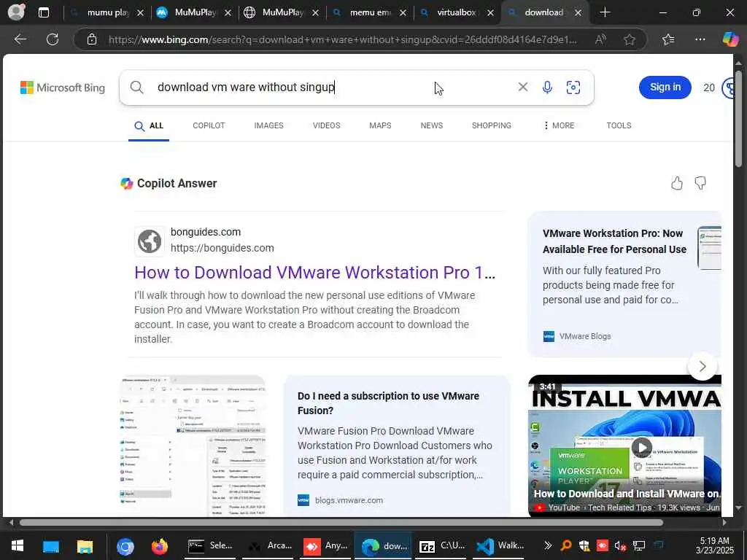Open the AnyDesk taskbar item
The image size is (747, 560).
tap(326, 545)
